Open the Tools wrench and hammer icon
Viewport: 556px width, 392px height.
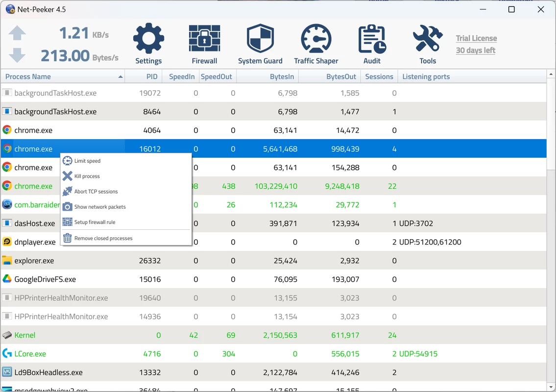[428, 39]
